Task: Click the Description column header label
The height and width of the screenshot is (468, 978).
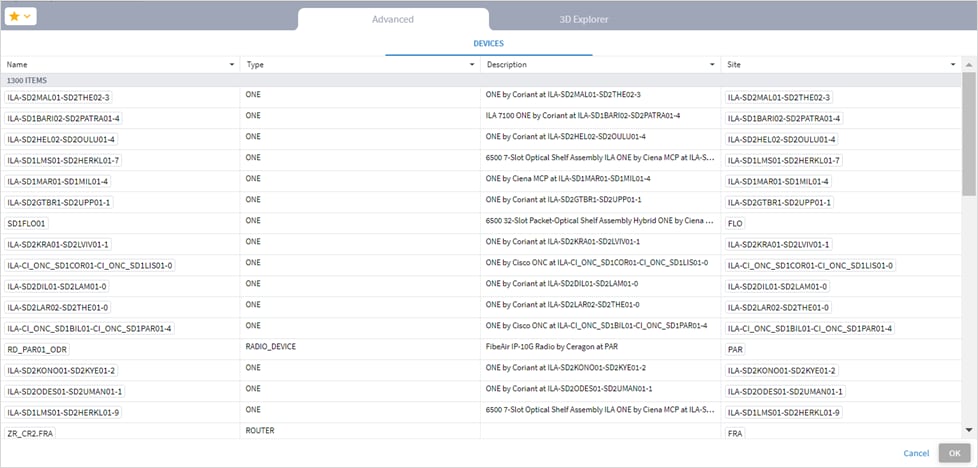Action: [506, 65]
